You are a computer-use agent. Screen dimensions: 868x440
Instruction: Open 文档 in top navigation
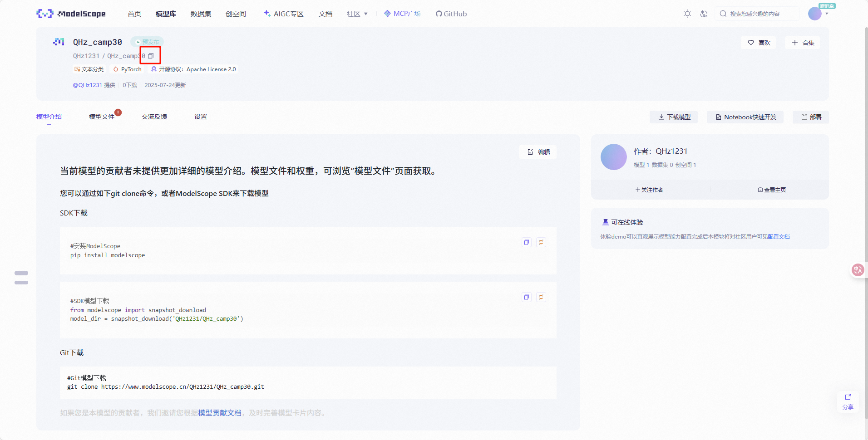click(325, 14)
